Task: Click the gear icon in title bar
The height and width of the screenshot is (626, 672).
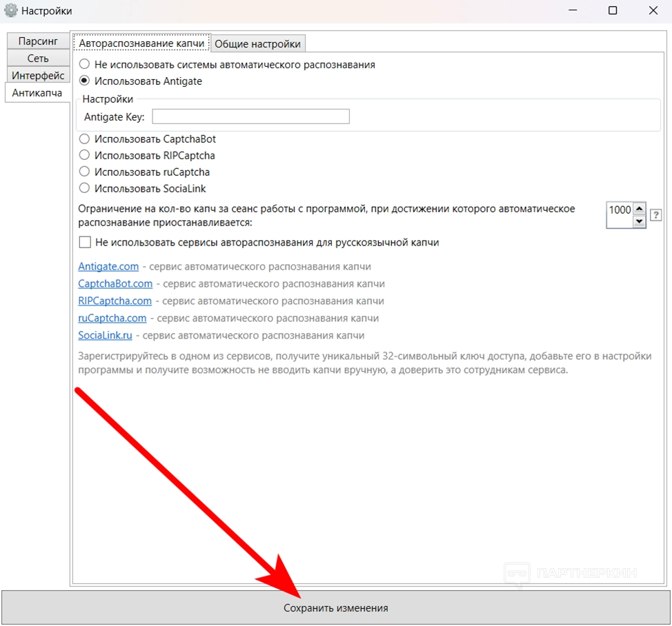Action: [x=11, y=10]
